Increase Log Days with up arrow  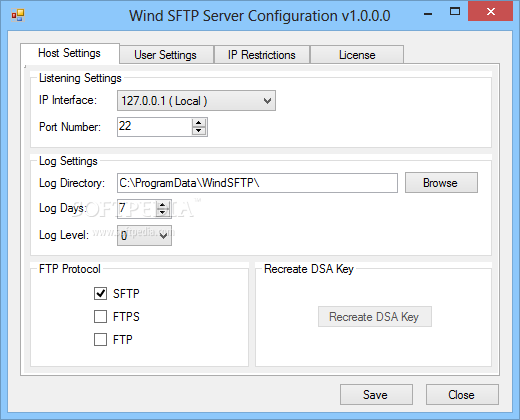[163, 205]
